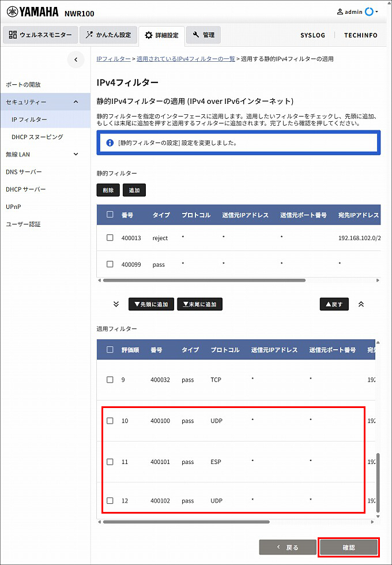Check the row 10 filter 400100 checkbox

pyautogui.click(x=110, y=421)
